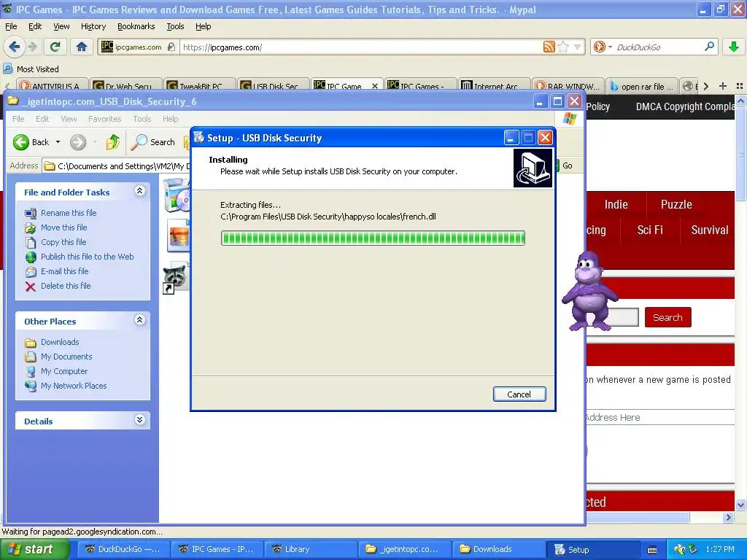This screenshot has width=747, height=560.
Task: Open the Puzzle games category link
Action: (x=676, y=204)
